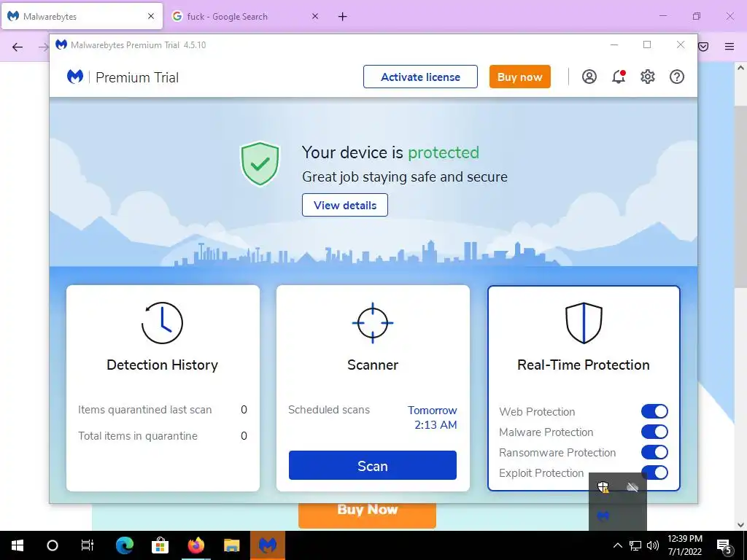Click the Real-Time Protection shield icon

(584, 323)
